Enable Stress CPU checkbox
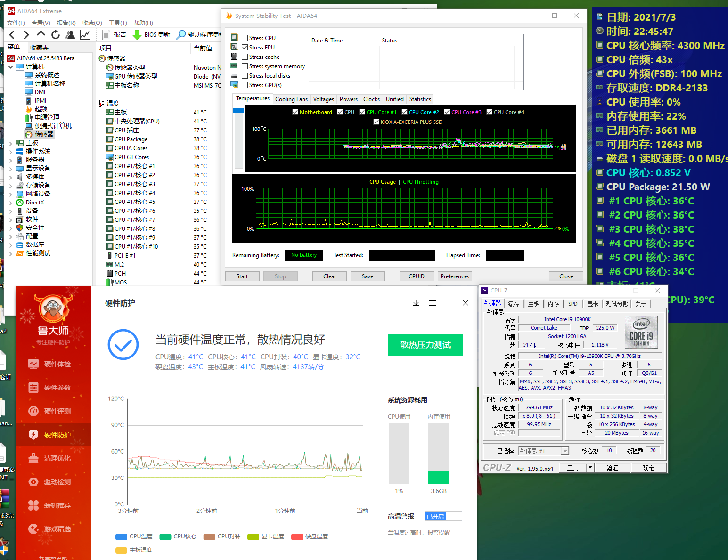The image size is (728, 560). coord(245,38)
